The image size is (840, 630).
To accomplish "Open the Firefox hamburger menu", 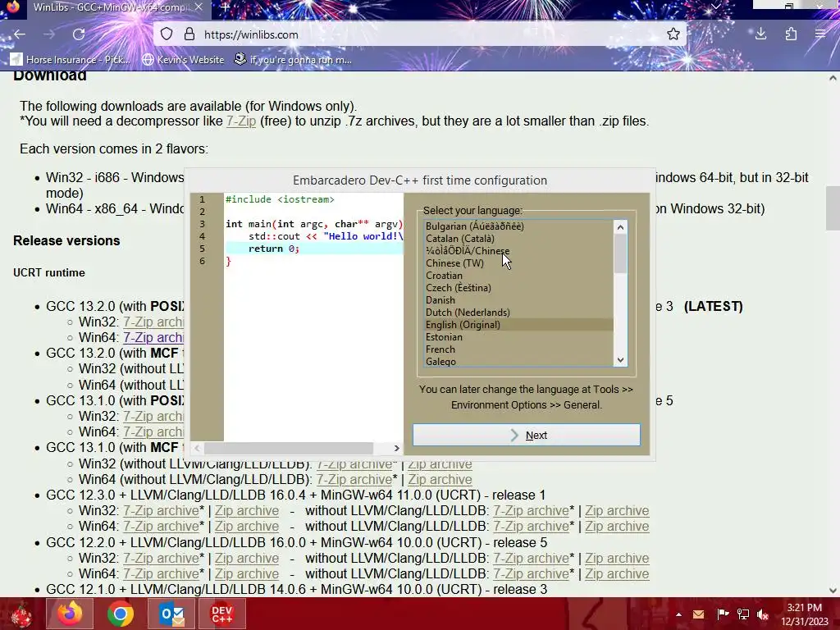I will 820,34.
